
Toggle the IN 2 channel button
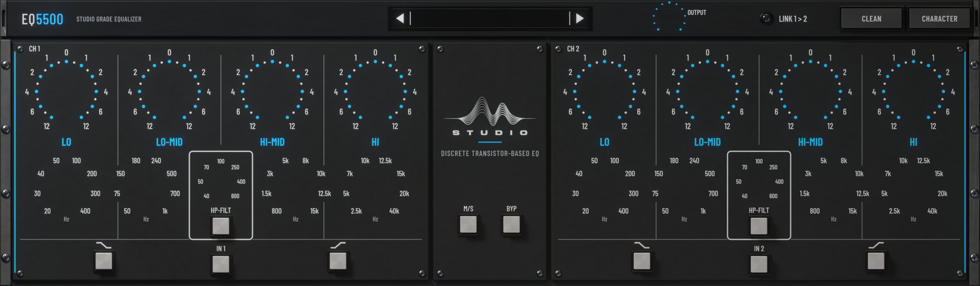(x=759, y=264)
